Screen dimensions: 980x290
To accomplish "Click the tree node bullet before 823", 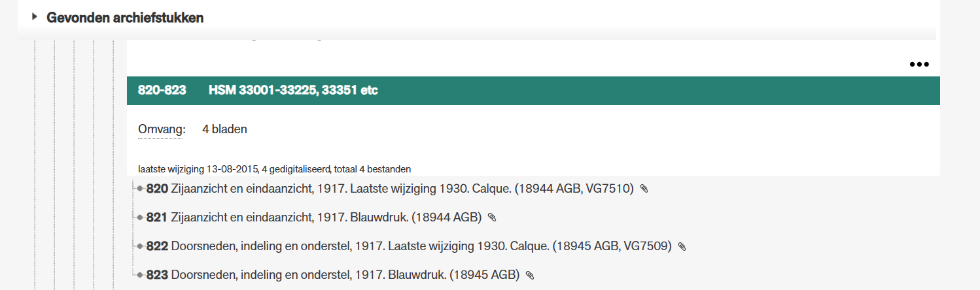I will pyautogui.click(x=141, y=275).
